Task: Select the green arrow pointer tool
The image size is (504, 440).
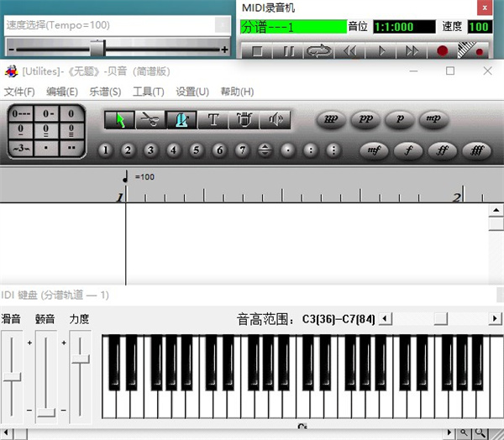Action: click(x=119, y=120)
